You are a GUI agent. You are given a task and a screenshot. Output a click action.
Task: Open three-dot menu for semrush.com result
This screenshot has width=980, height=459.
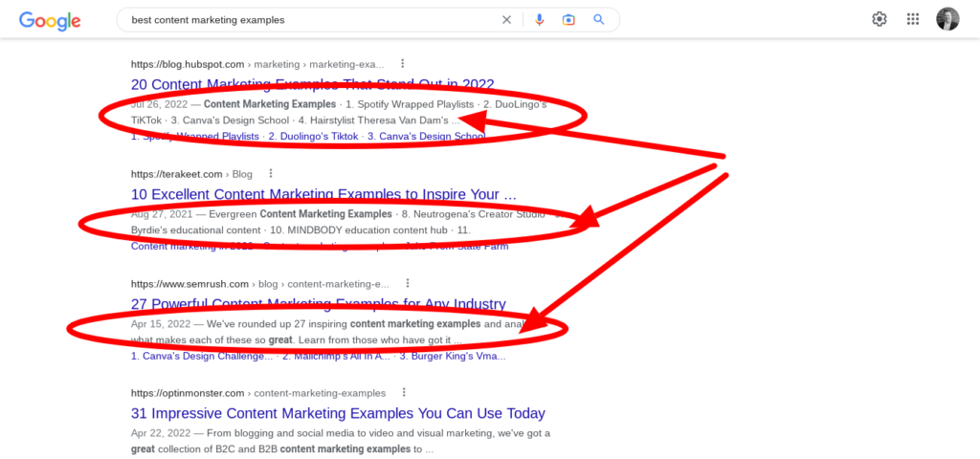click(x=408, y=283)
